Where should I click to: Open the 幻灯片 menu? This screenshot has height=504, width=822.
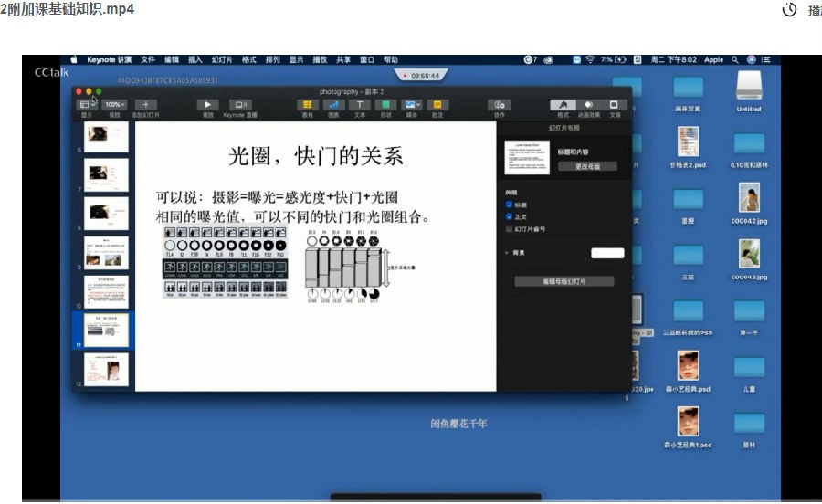point(222,59)
